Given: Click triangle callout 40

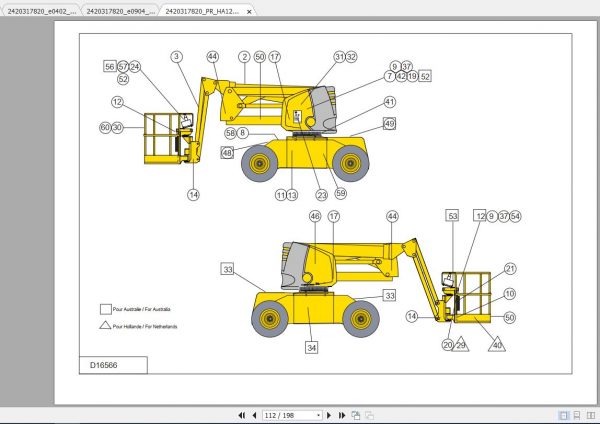Looking at the screenshot, I should pyautogui.click(x=497, y=345).
